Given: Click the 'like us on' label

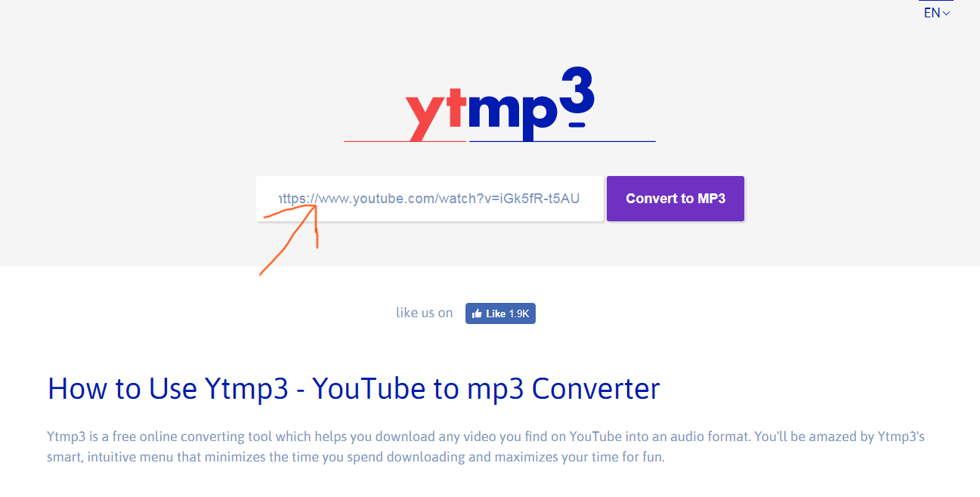Looking at the screenshot, I should 425,313.
